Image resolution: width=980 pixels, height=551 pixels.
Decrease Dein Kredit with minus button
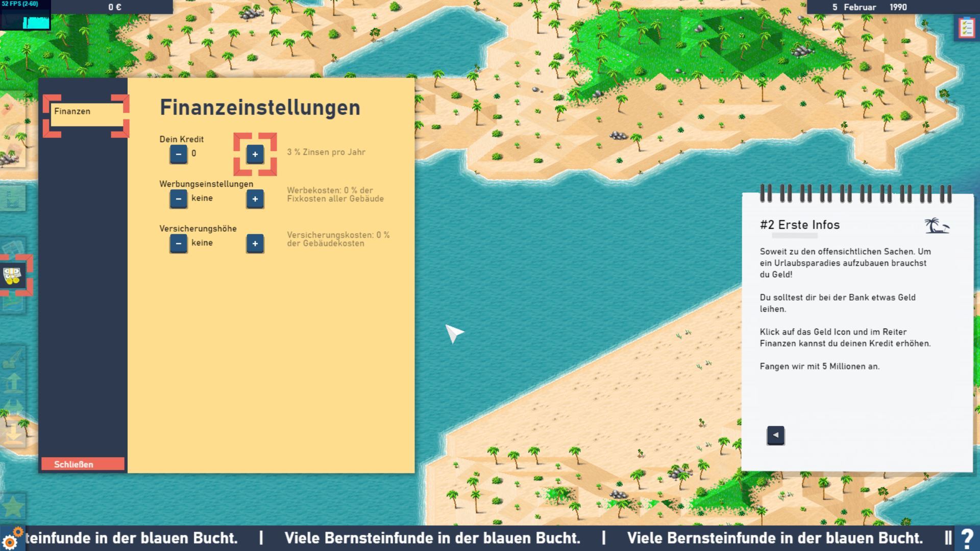(x=178, y=154)
